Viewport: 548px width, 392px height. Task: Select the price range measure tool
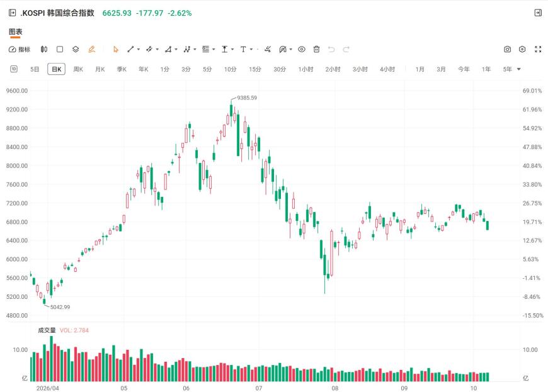(225, 49)
